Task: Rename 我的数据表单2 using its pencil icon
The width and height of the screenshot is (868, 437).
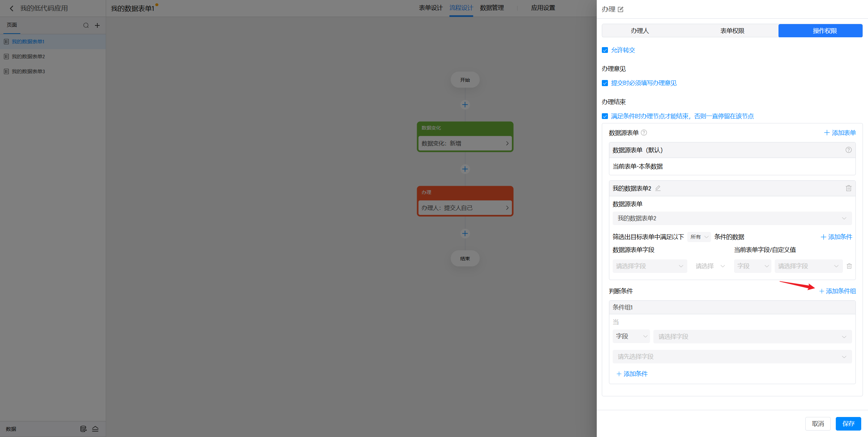Action: coord(658,188)
